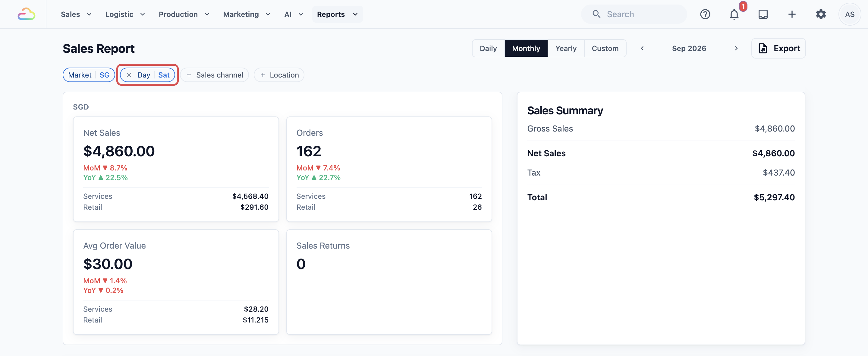Click the plus create icon in header
The image size is (868, 356).
tap(792, 14)
